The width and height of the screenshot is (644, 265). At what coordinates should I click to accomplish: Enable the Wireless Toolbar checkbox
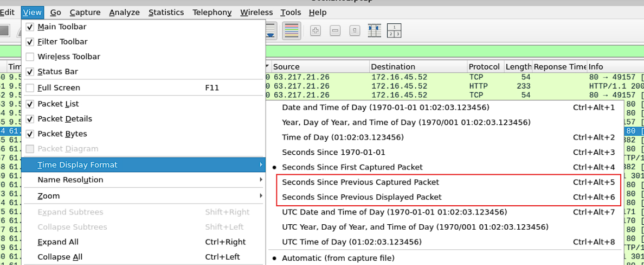click(30, 57)
